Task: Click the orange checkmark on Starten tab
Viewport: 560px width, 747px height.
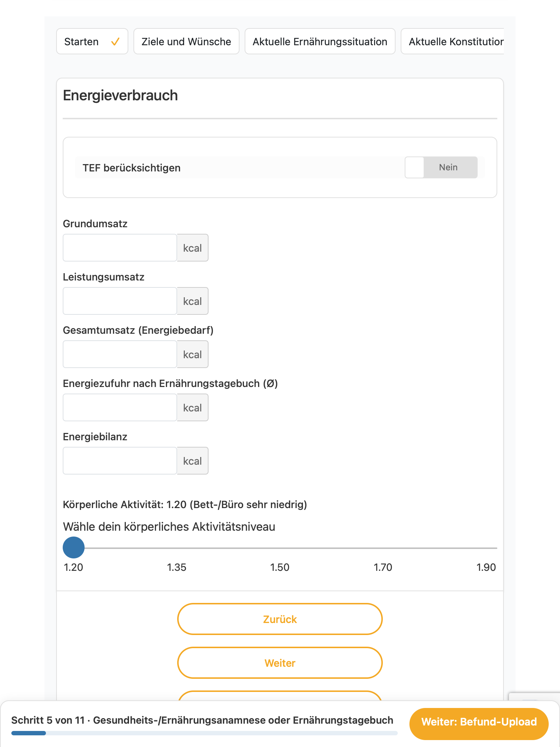Action: (x=115, y=42)
